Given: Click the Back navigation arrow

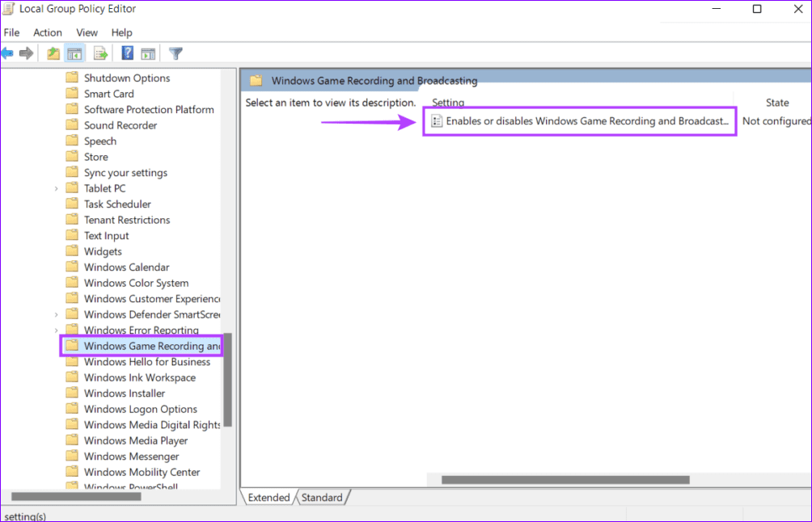Looking at the screenshot, I should [x=8, y=53].
